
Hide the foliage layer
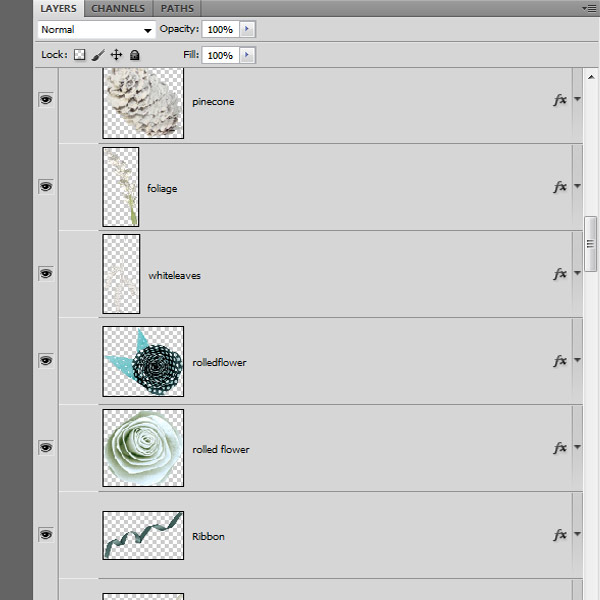pos(46,187)
